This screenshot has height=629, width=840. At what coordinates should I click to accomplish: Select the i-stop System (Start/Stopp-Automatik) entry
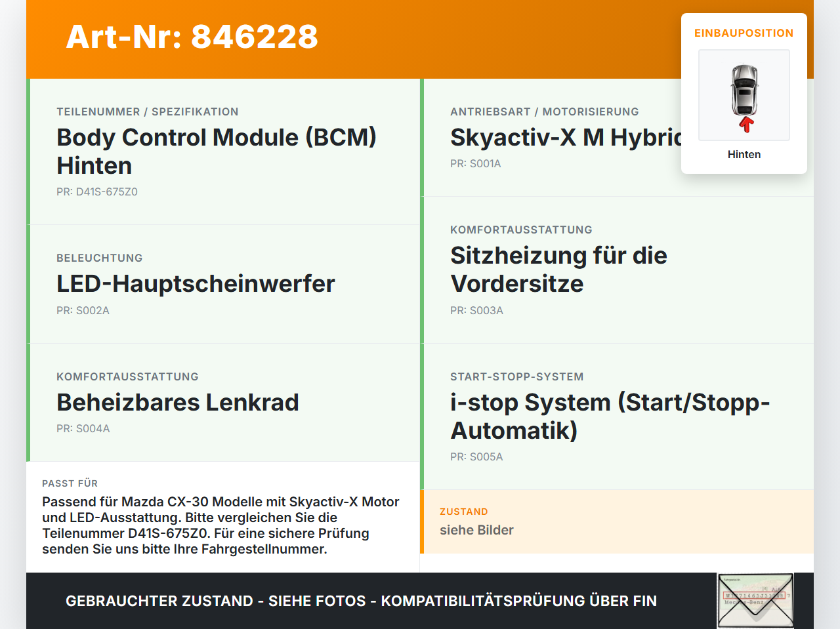[x=610, y=416]
